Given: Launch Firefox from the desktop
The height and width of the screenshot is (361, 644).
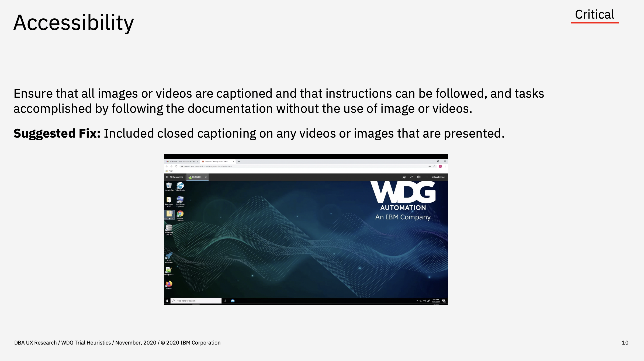Looking at the screenshot, I should (169, 285).
